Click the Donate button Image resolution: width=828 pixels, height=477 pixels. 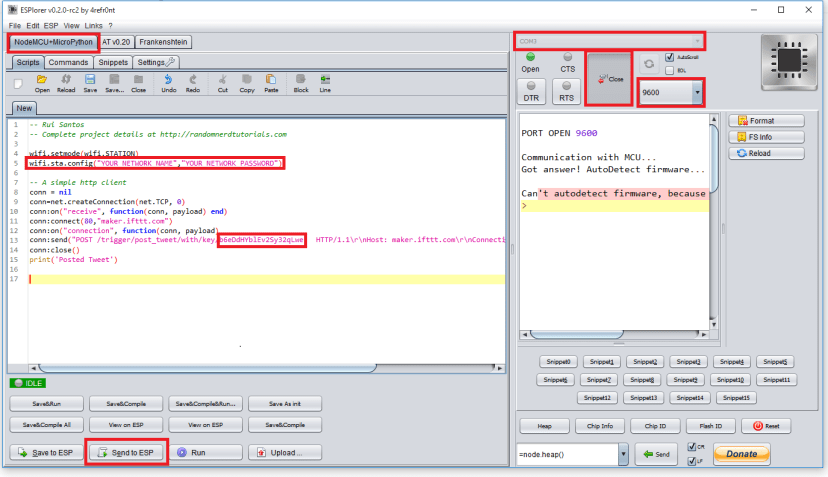[741, 454]
